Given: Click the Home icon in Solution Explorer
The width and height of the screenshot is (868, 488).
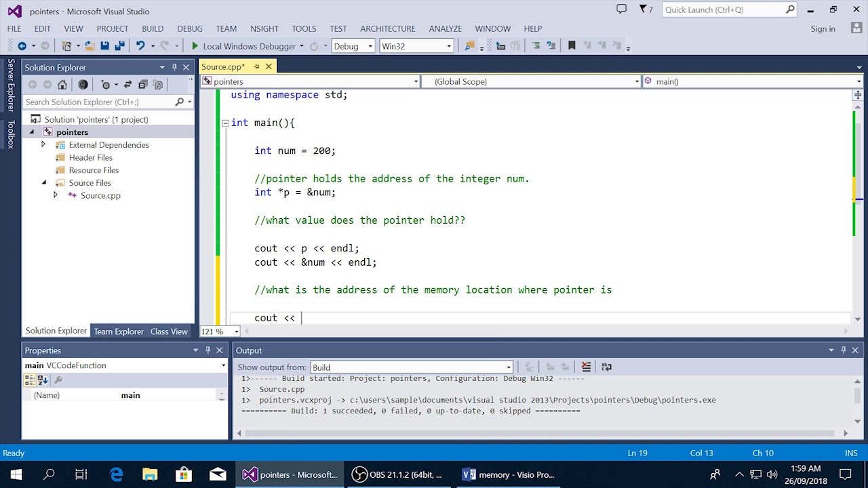Looking at the screenshot, I should (x=62, y=85).
